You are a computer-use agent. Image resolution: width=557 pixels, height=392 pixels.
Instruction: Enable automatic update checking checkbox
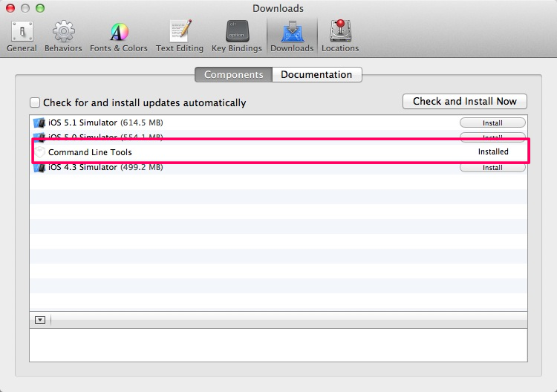(x=35, y=102)
